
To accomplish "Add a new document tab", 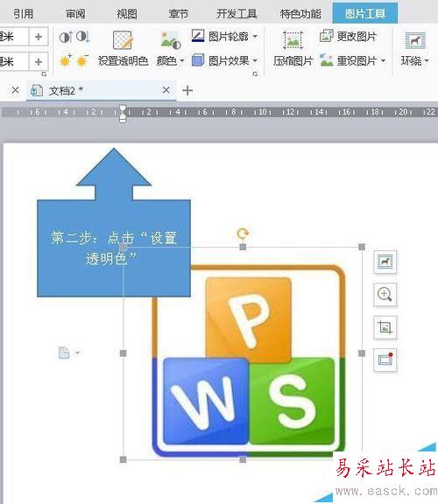I will [x=187, y=91].
